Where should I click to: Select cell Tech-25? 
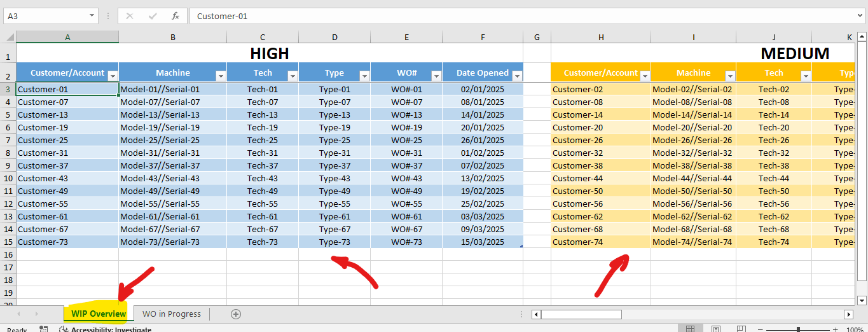263,140
